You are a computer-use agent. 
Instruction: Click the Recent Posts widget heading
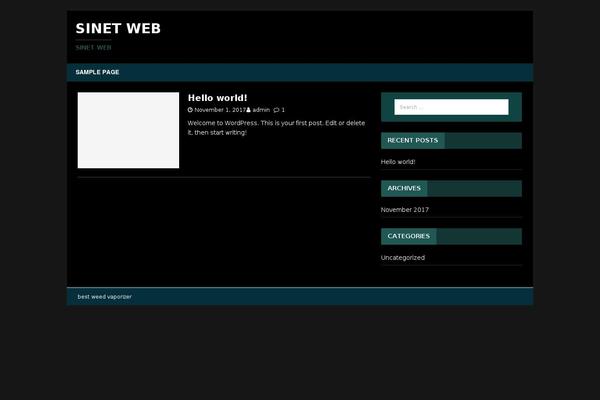point(412,140)
